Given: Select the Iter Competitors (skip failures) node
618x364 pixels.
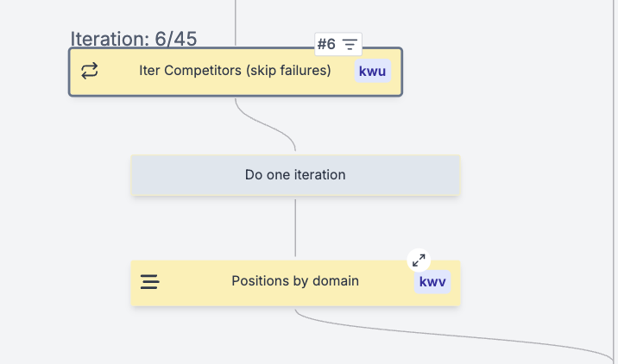Looking at the screenshot, I should [236, 72].
